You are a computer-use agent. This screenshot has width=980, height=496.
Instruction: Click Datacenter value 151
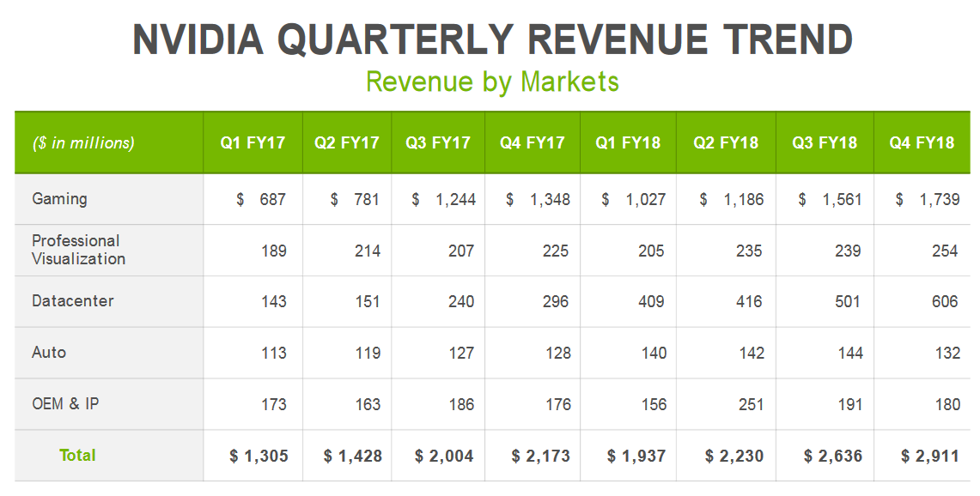(368, 302)
